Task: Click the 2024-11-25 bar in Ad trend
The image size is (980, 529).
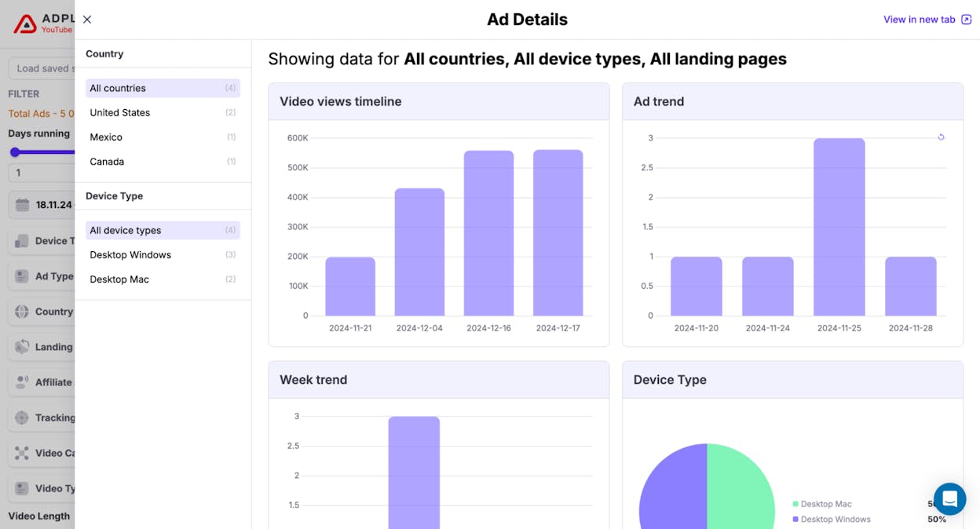Action: [x=839, y=228]
